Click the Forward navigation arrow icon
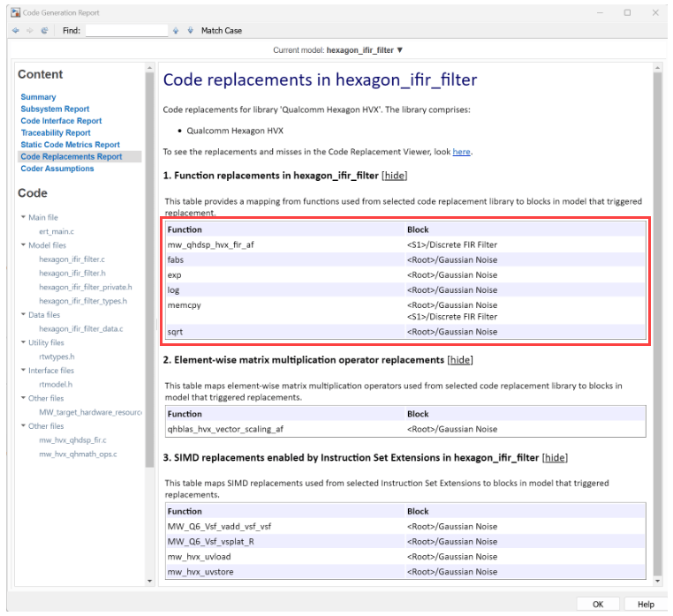Viewport: 673px width, 616px height. [x=29, y=31]
